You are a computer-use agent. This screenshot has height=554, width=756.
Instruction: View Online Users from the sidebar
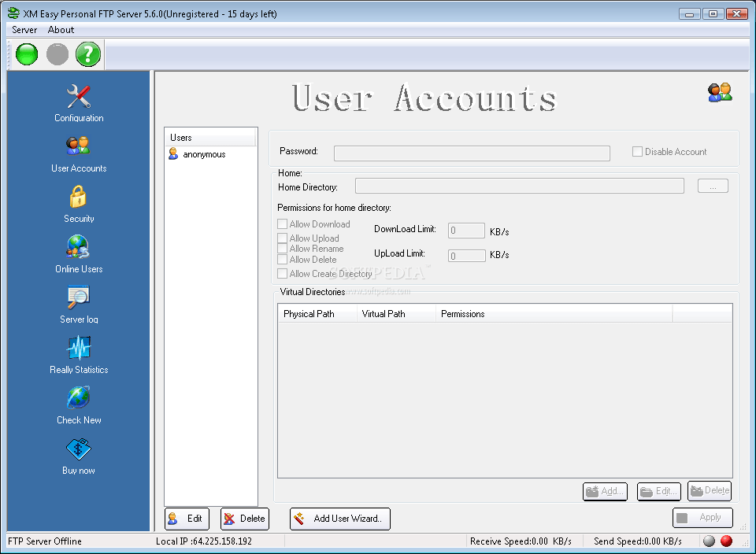(79, 255)
